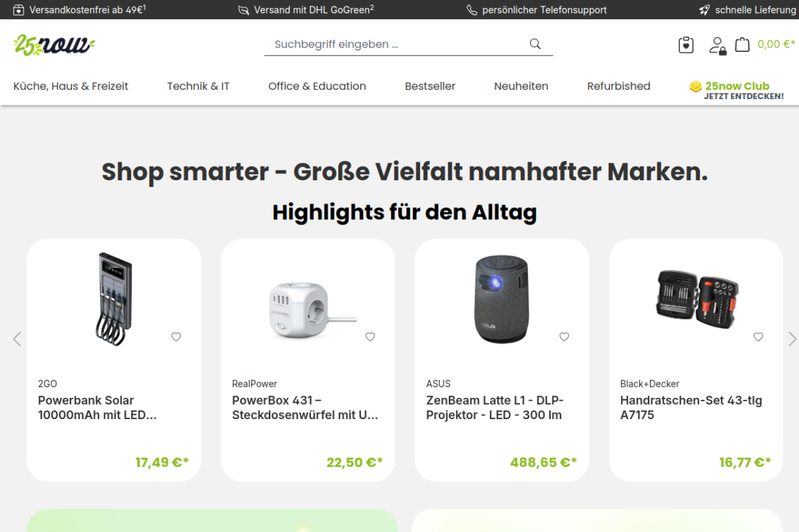
Task: Open the shopping bag cart icon
Action: [x=742, y=44]
